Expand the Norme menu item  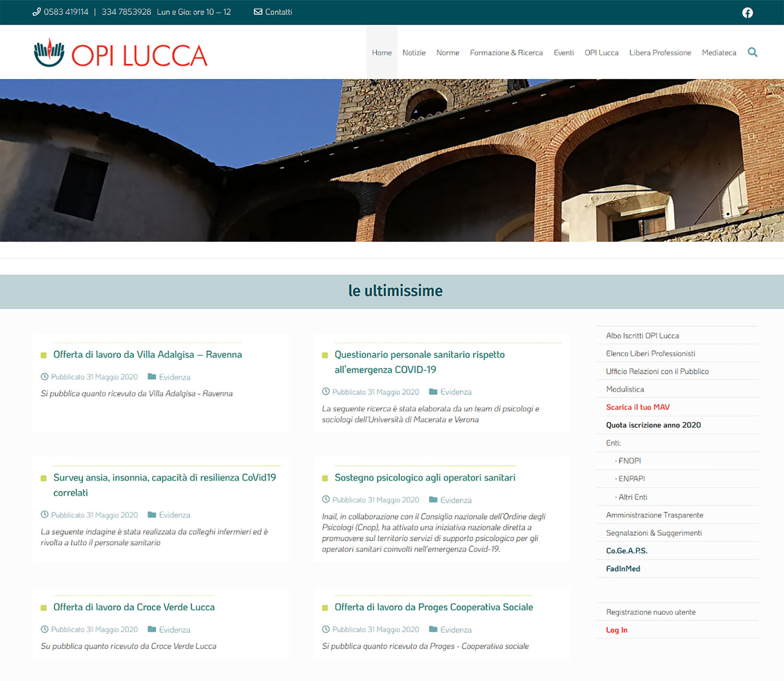[x=447, y=53]
